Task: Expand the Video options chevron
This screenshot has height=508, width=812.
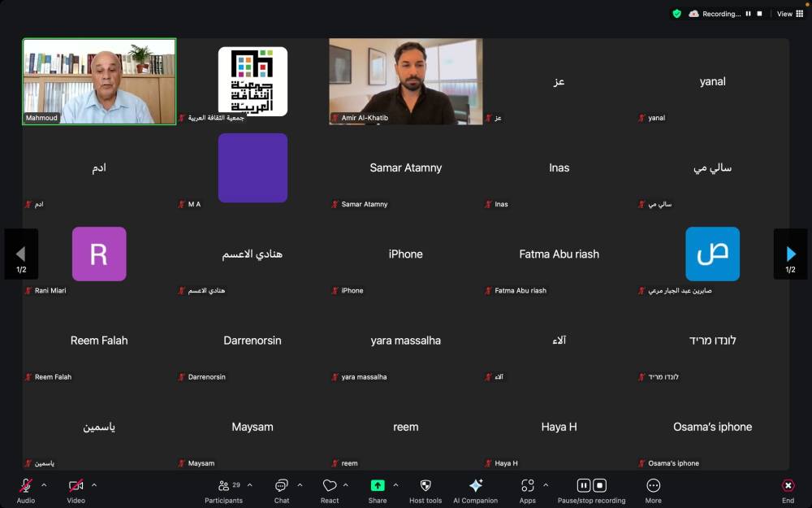Action: click(94, 485)
